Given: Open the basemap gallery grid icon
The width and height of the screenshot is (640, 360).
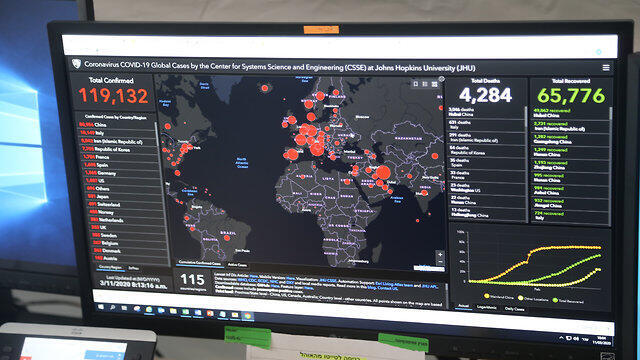Looking at the screenshot, I should [x=434, y=84].
